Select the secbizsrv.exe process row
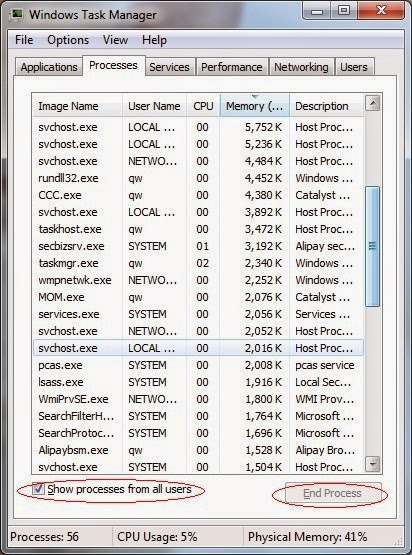This screenshot has width=412, height=555. coord(198,246)
